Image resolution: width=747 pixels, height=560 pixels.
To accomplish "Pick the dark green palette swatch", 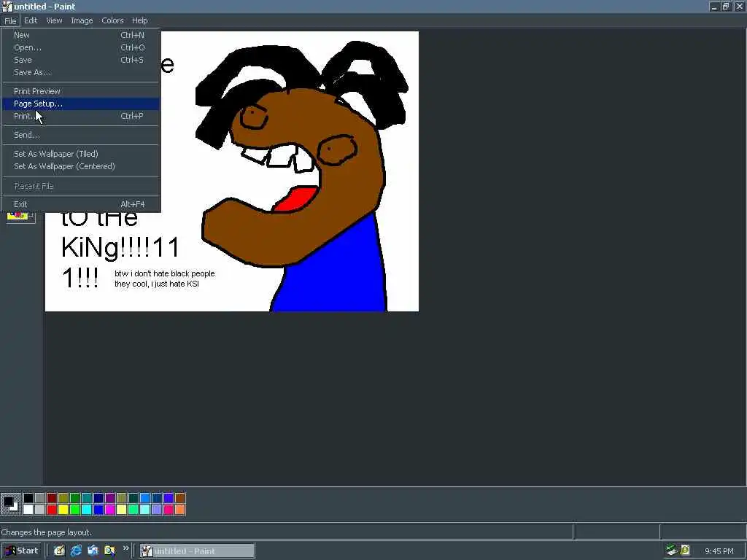I will coord(75,498).
